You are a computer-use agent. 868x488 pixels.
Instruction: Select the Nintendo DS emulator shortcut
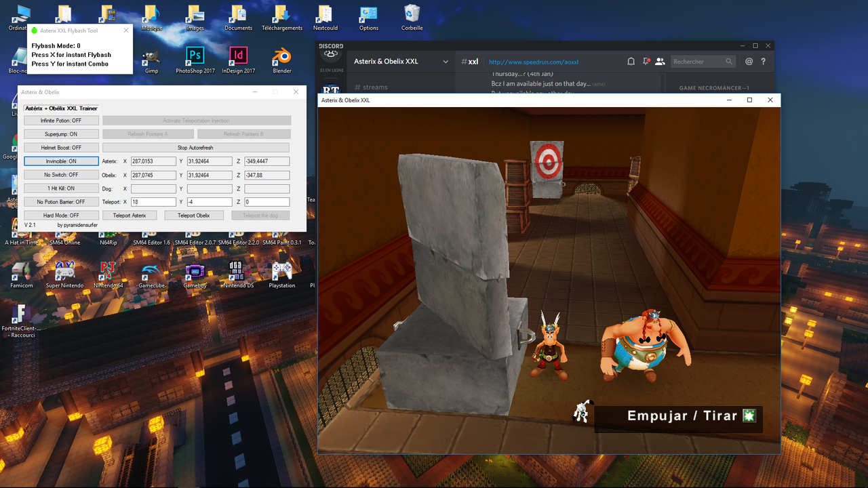click(x=238, y=274)
